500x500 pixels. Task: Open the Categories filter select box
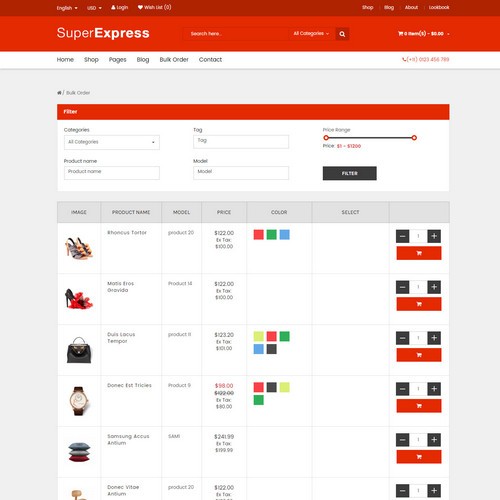pos(112,142)
